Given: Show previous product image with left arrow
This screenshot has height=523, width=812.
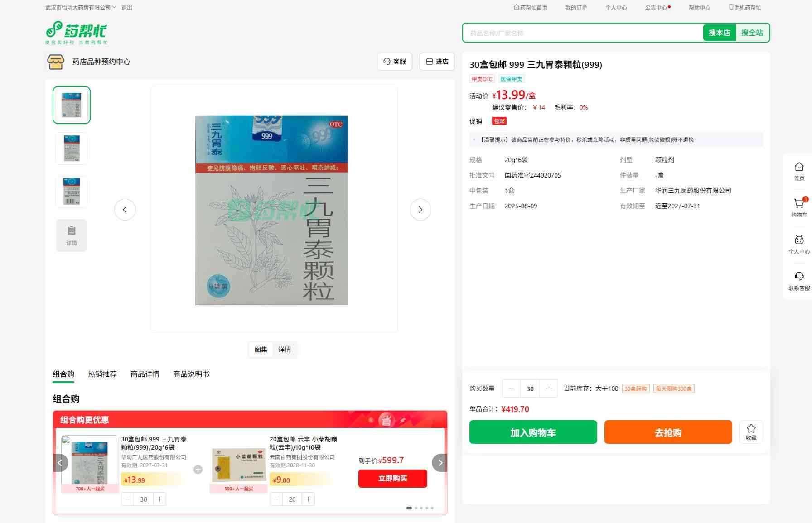Looking at the screenshot, I should pyautogui.click(x=125, y=210).
